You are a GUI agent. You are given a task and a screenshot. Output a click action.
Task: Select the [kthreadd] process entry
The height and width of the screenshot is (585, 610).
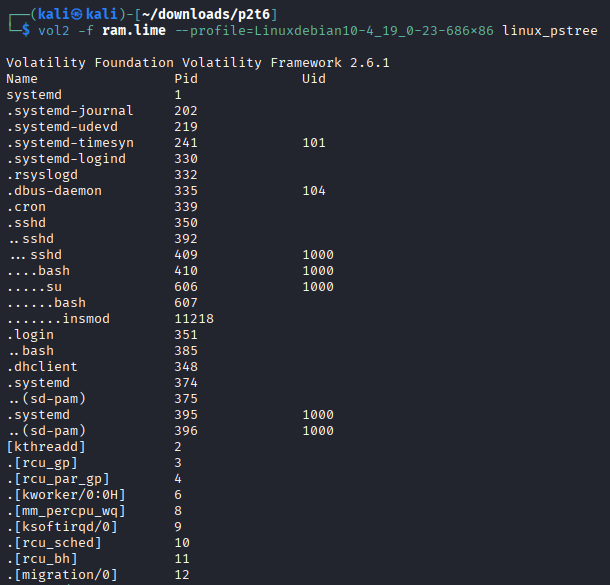click(46, 446)
